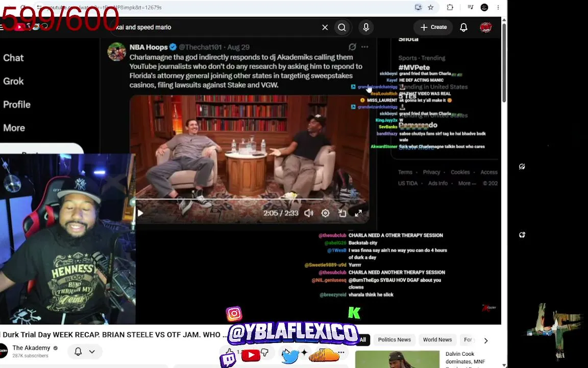The width and height of the screenshot is (588, 368).
Task: Dislike the video with thumbs-down
Action: pyautogui.click(x=265, y=352)
